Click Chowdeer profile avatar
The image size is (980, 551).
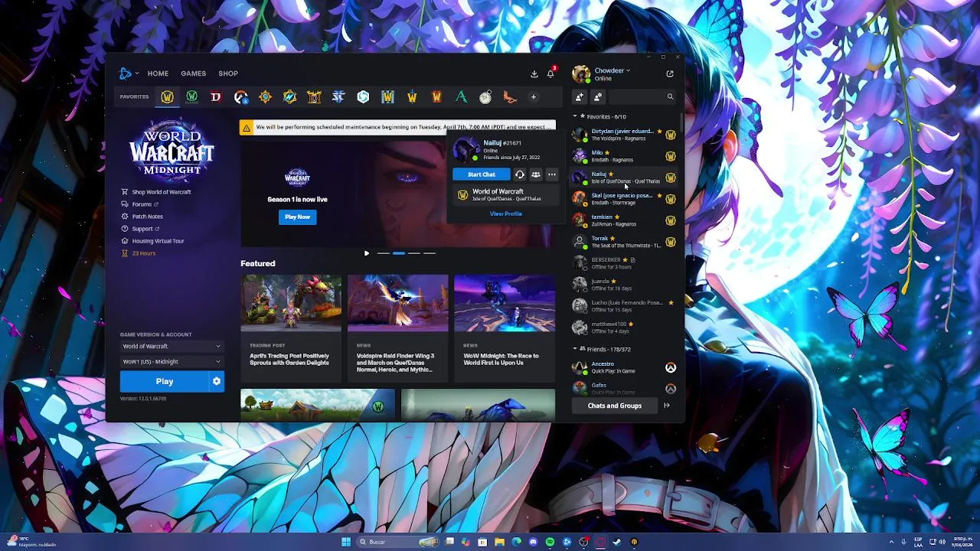[x=580, y=73]
